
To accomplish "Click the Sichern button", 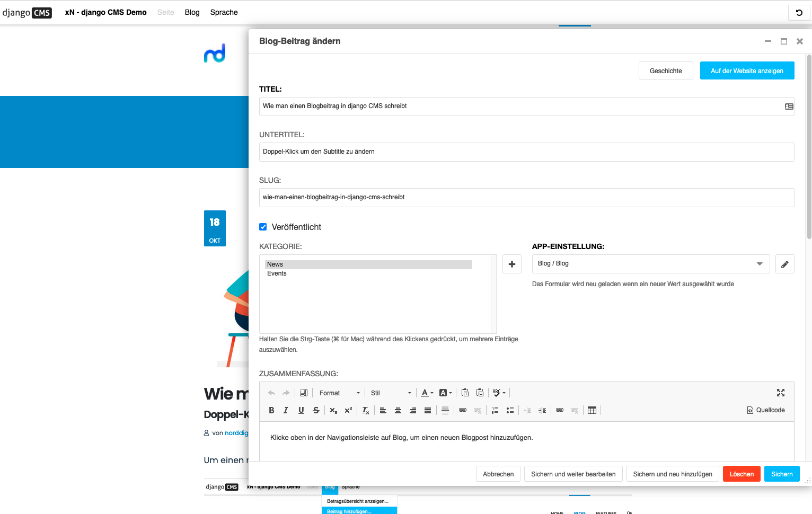I will [781, 474].
